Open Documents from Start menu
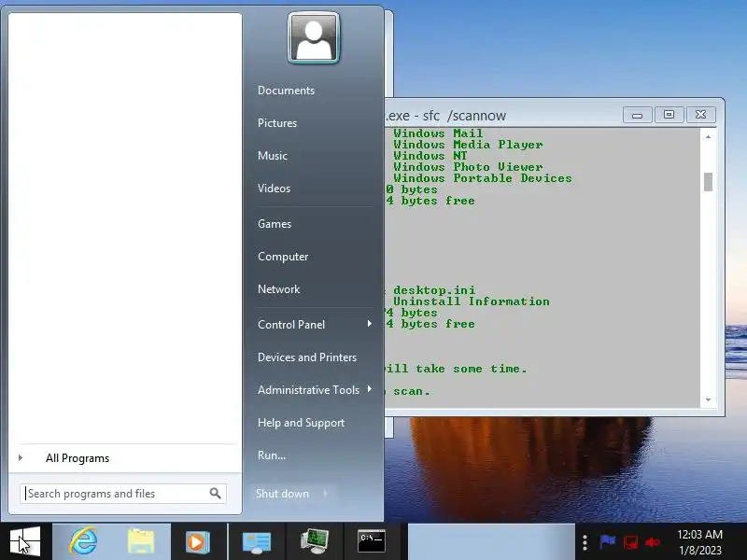This screenshot has width=747, height=560. click(286, 91)
